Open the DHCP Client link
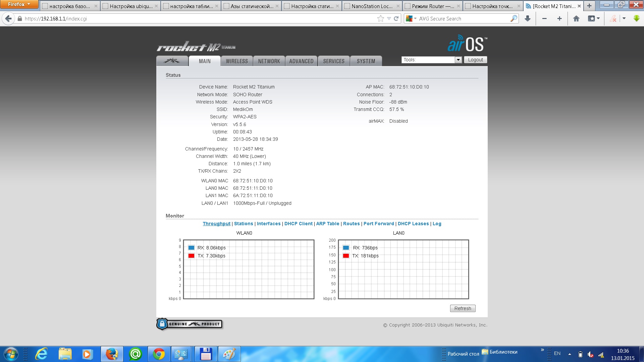The image size is (644, 362). click(x=299, y=224)
